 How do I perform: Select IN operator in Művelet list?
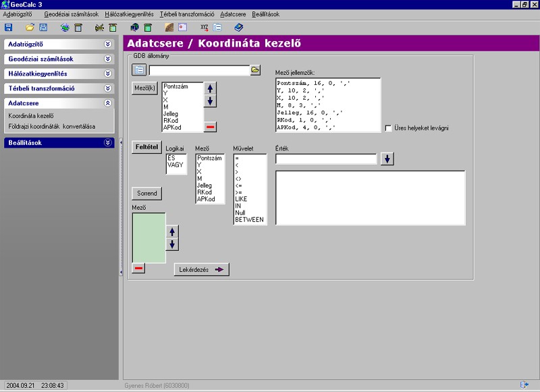(238, 206)
